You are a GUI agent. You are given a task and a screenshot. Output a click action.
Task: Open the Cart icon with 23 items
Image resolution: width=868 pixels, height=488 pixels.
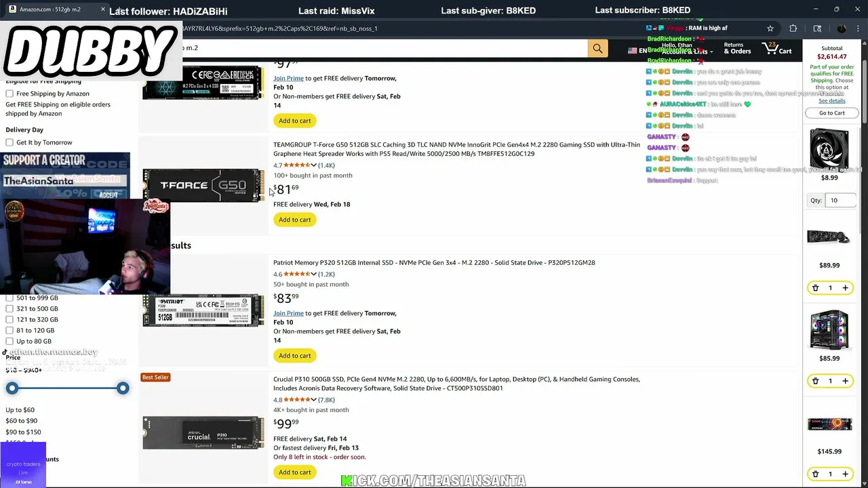[777, 48]
